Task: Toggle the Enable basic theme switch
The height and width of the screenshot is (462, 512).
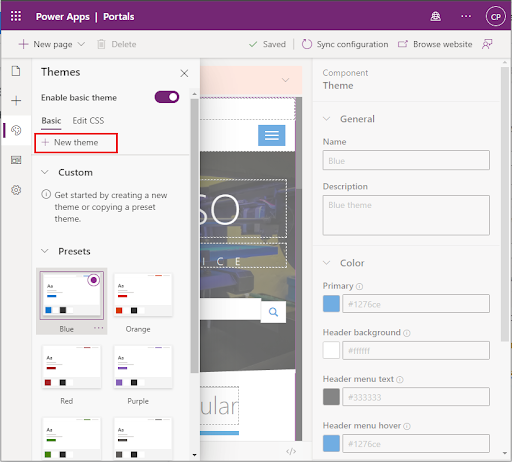Action: pyautogui.click(x=167, y=97)
